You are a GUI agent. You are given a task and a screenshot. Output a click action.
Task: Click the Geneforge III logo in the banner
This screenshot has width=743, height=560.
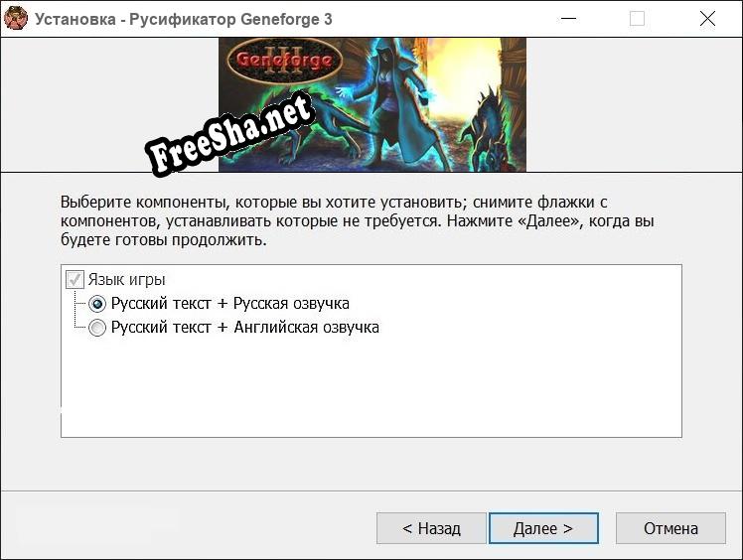[284, 62]
